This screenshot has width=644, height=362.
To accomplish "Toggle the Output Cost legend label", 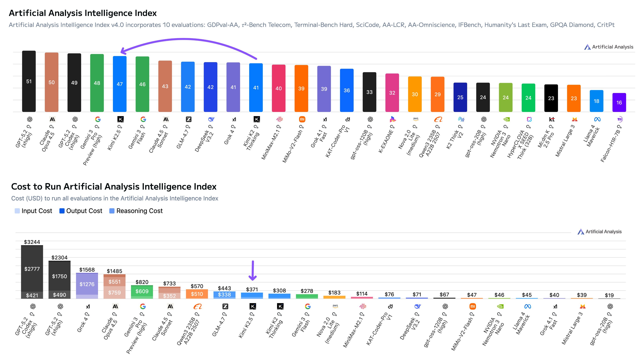I will [x=84, y=211].
